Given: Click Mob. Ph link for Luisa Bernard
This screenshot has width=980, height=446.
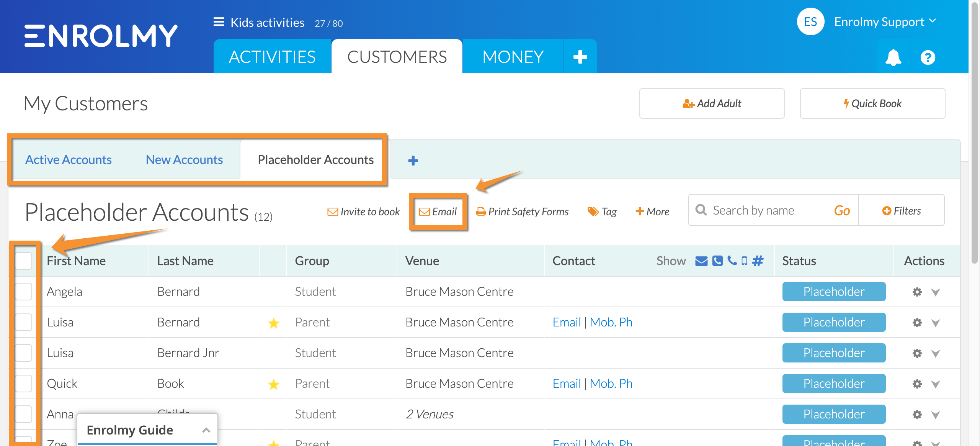Looking at the screenshot, I should point(611,322).
